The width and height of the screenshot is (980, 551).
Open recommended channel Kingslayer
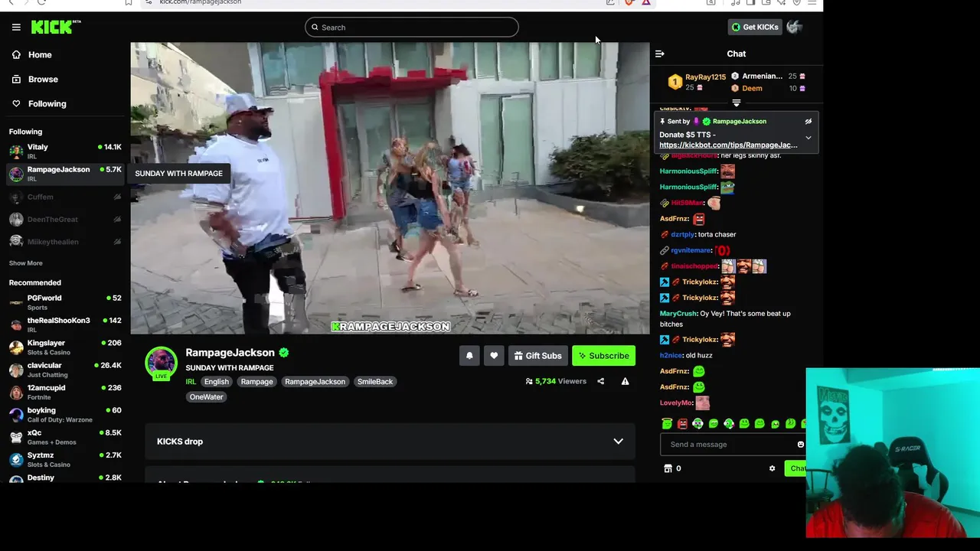65,347
